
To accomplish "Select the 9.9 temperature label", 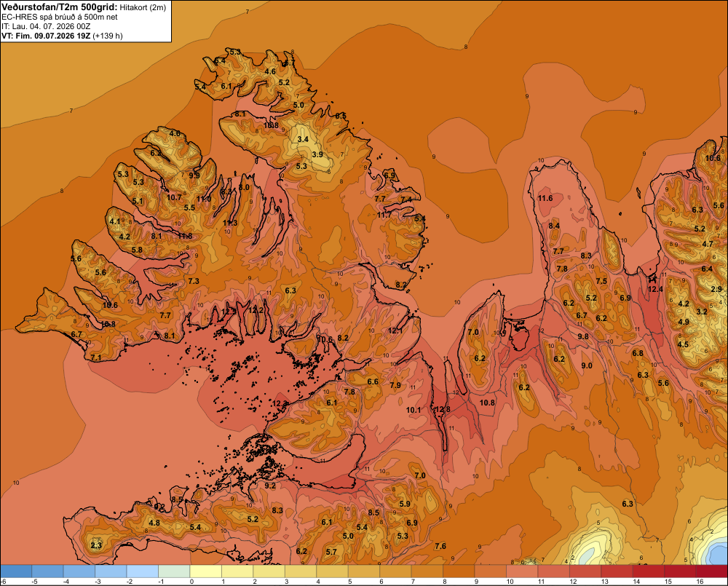I will [x=194, y=175].
